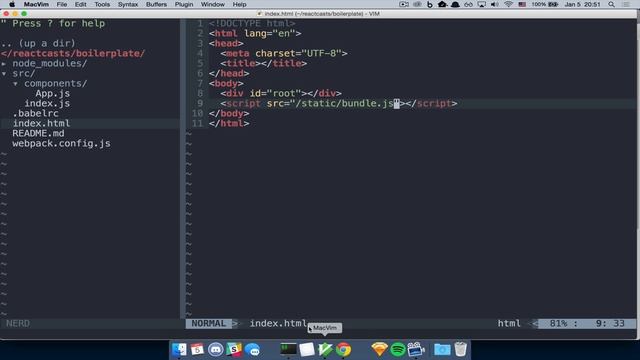This screenshot has width=640, height=360.
Task: Click the AirPlay display icon
Action: coord(482,4)
